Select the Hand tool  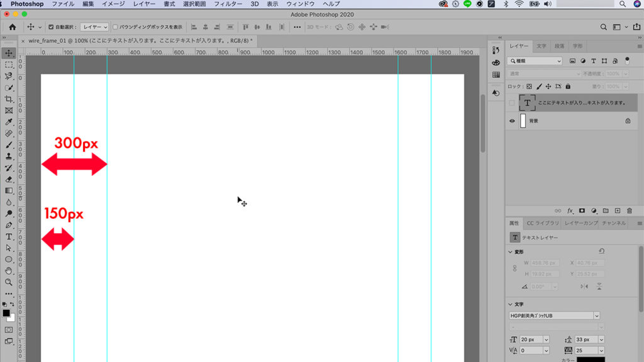click(9, 271)
